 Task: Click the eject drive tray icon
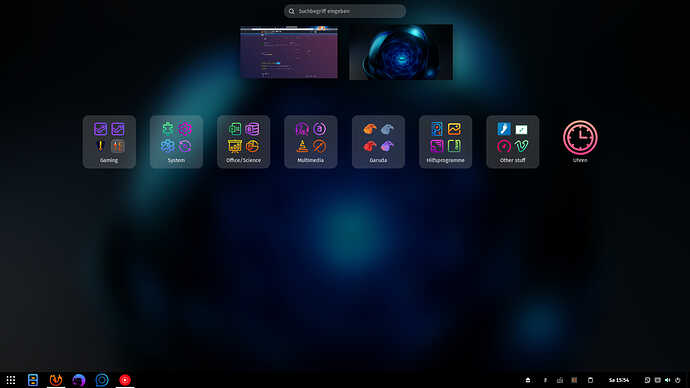[x=528, y=380]
